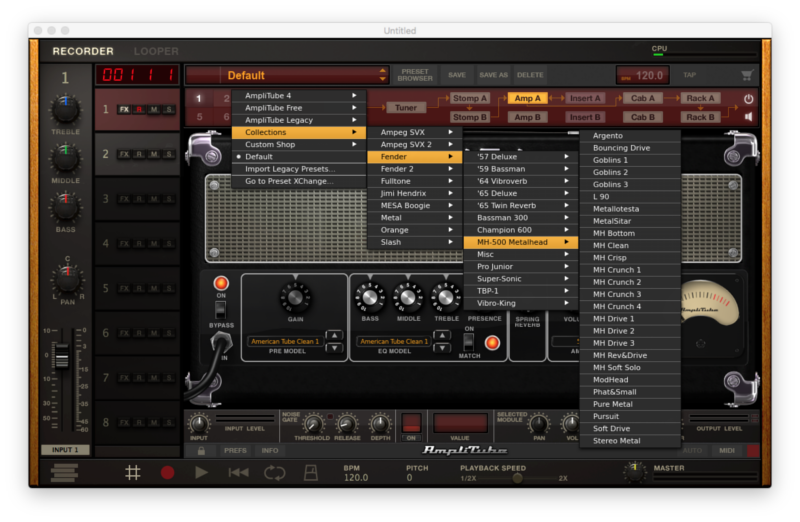Viewport: 800px width, 522px height.
Task: Adjust the track 1 volume fader
Action: pos(62,356)
